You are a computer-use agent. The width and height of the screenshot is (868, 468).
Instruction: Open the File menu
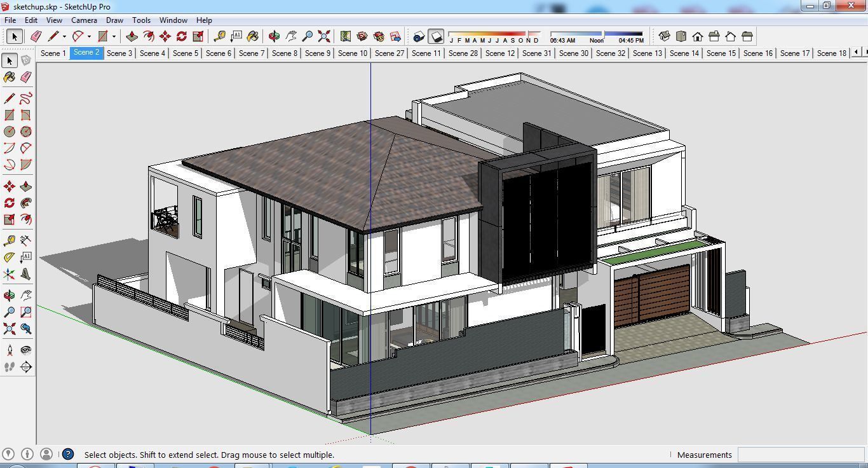tap(11, 20)
